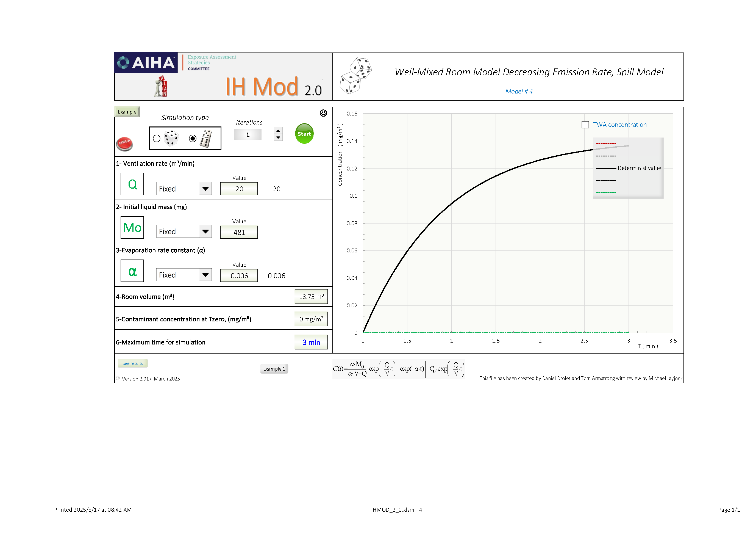
Task: Click the green Start button
Action: [x=304, y=134]
